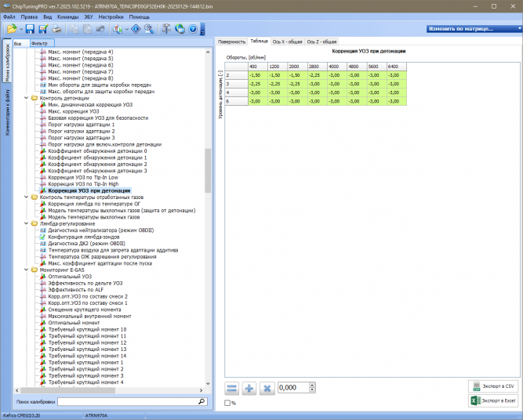The height and width of the screenshot is (420, 523).
Task: Select 'Эффективность по ALF' tree item
Action: coord(76,290)
